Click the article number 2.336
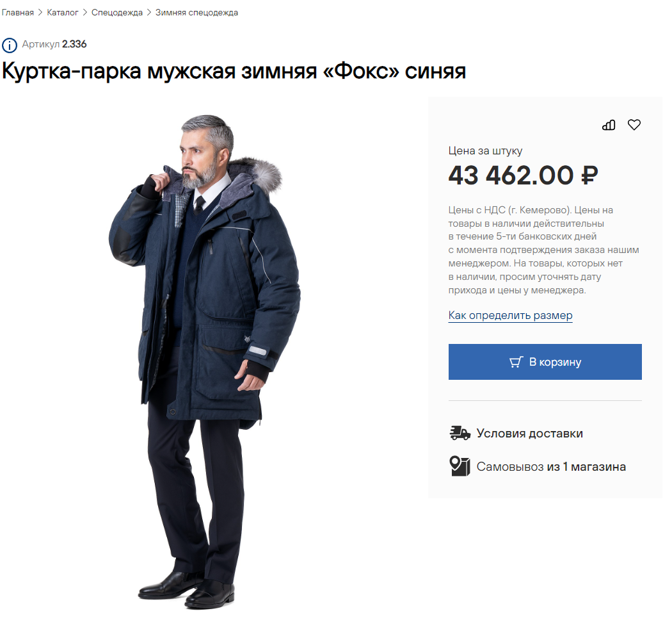 [74, 44]
